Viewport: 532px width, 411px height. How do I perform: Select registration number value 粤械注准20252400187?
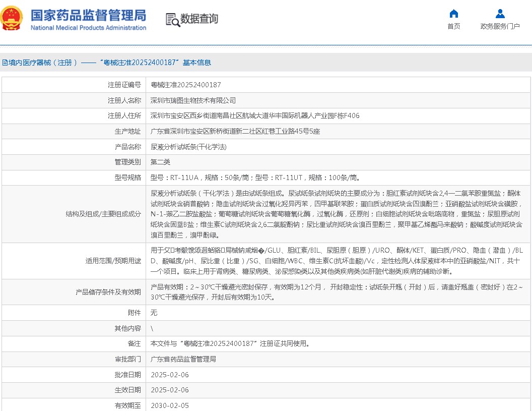[185, 85]
